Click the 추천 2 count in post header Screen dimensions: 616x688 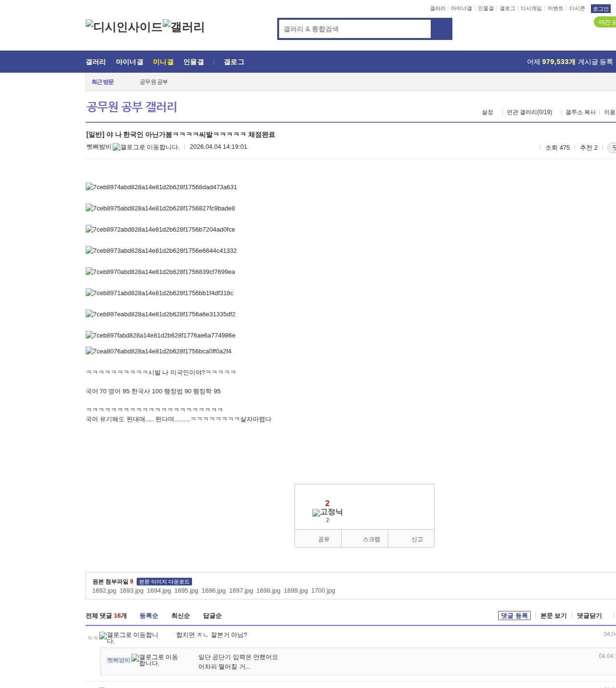click(x=589, y=148)
